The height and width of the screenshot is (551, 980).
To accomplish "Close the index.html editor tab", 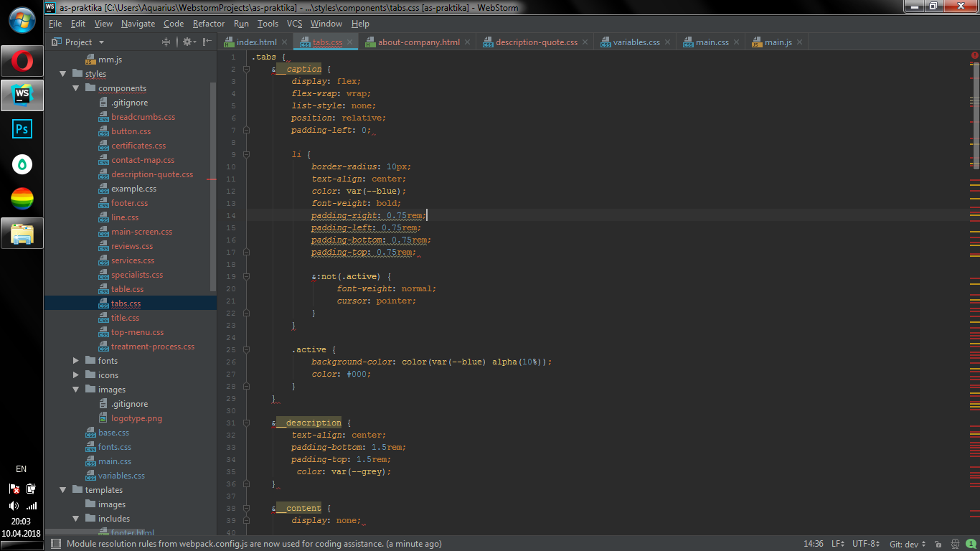I will [x=286, y=42].
